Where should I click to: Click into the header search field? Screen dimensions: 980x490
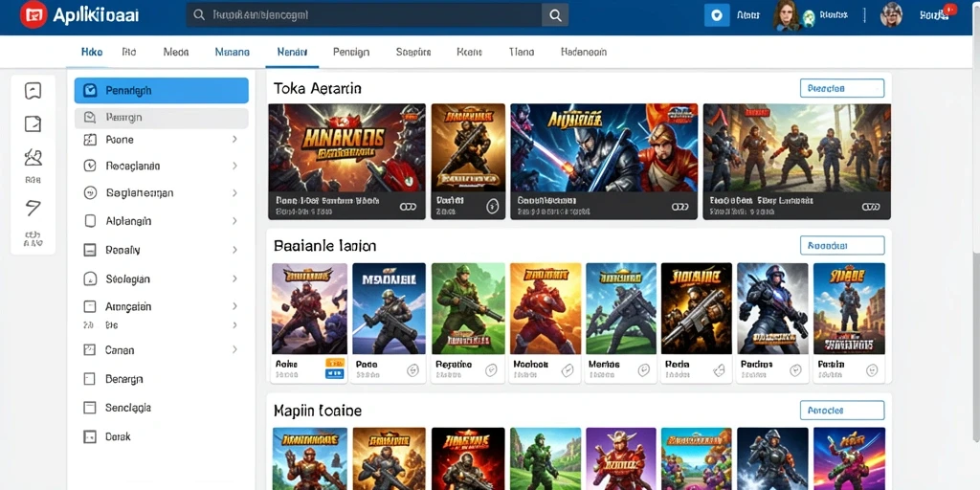coord(365,15)
